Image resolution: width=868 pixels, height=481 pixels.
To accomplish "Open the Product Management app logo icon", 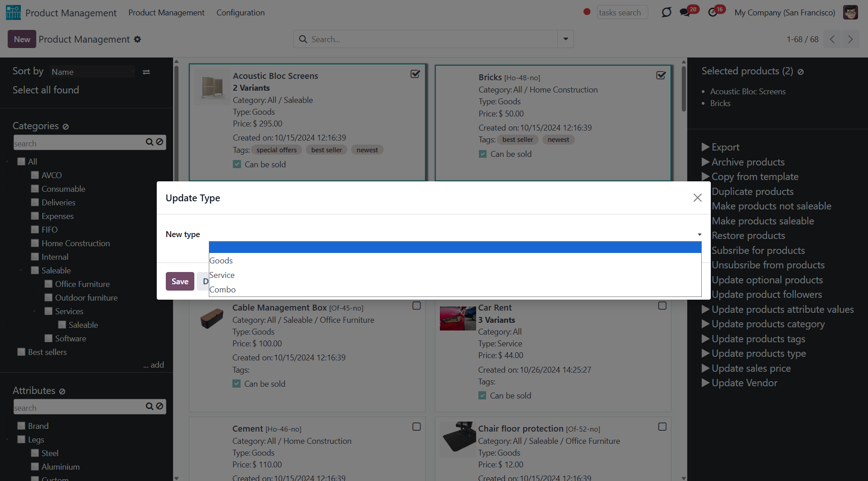I will click(13, 13).
